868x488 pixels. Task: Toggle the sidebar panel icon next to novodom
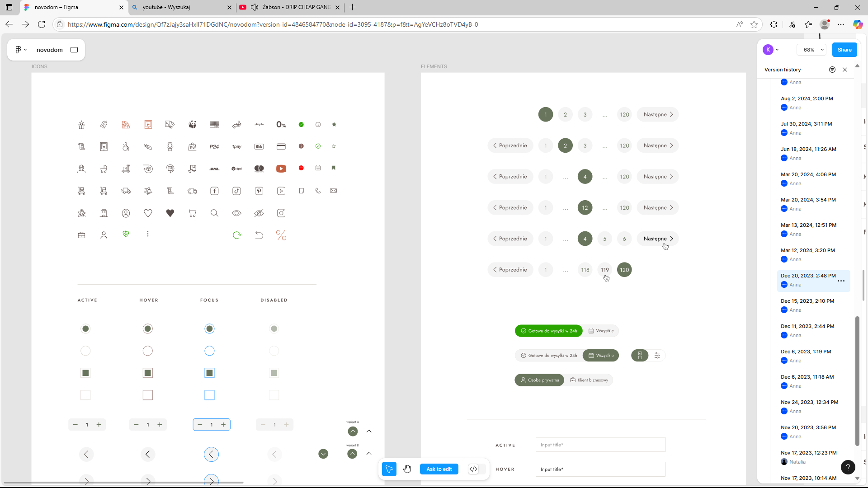(x=74, y=50)
